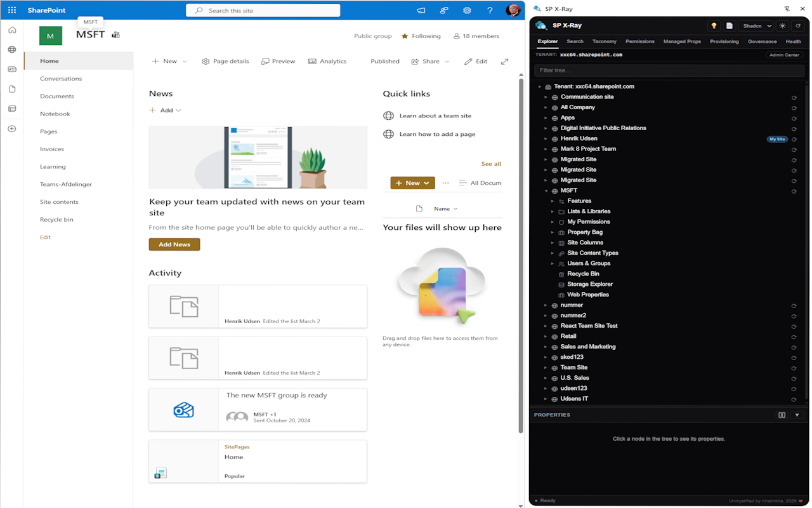Click the SP X-Ray lightbulb tips icon
The width and height of the screenshot is (812, 508).
pyautogui.click(x=714, y=26)
